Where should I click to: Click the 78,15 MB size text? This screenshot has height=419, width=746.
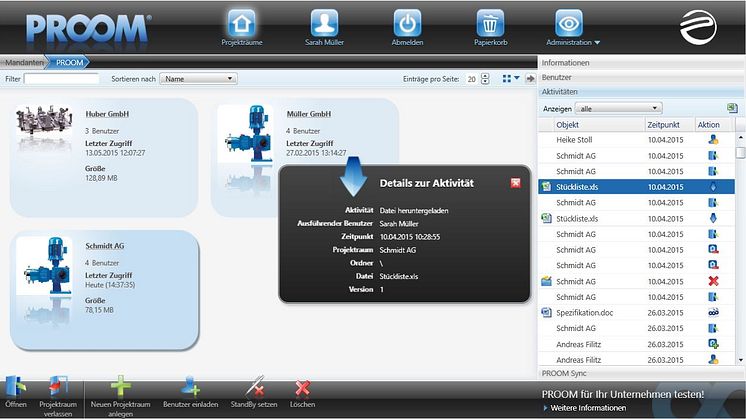pos(99,310)
